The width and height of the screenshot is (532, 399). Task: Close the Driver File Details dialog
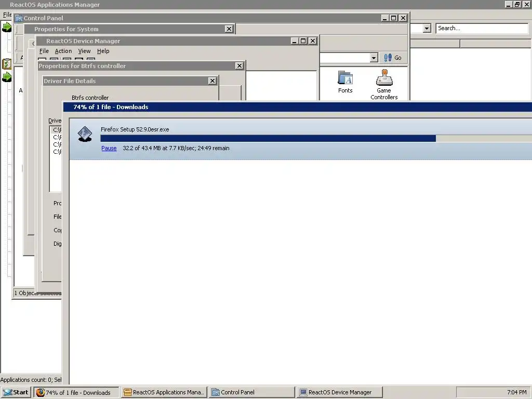[x=212, y=81]
